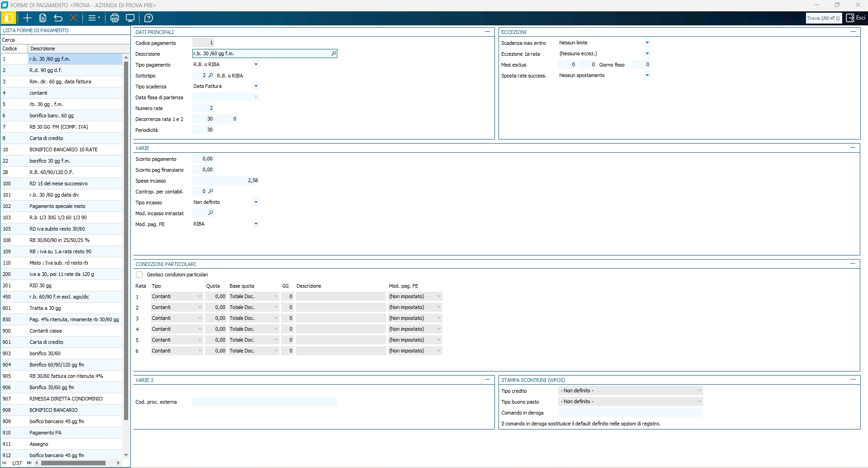Viewport: 868px width, 468px height.
Task: Click the Spese incasso amount field
Action: pyautogui.click(x=226, y=181)
